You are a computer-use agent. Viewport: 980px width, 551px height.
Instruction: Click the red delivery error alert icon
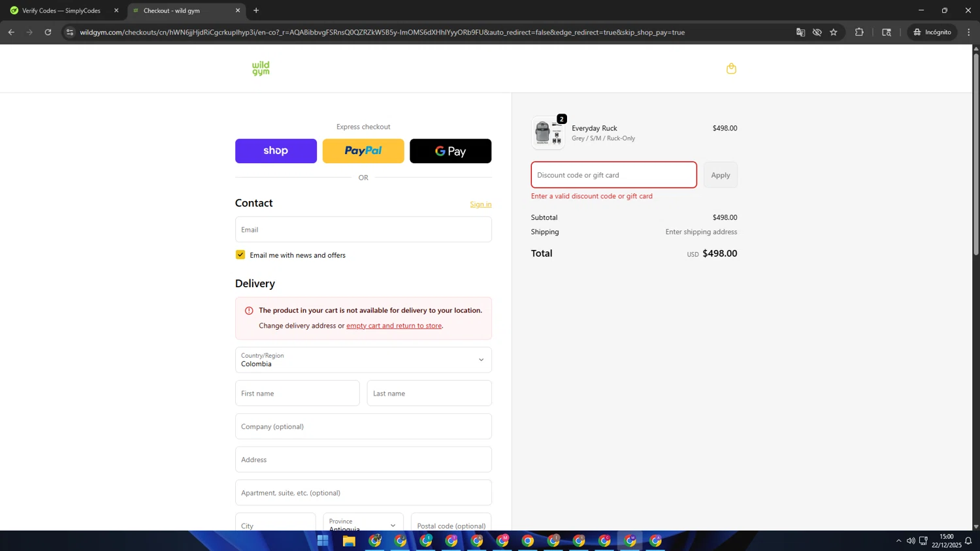click(x=249, y=311)
